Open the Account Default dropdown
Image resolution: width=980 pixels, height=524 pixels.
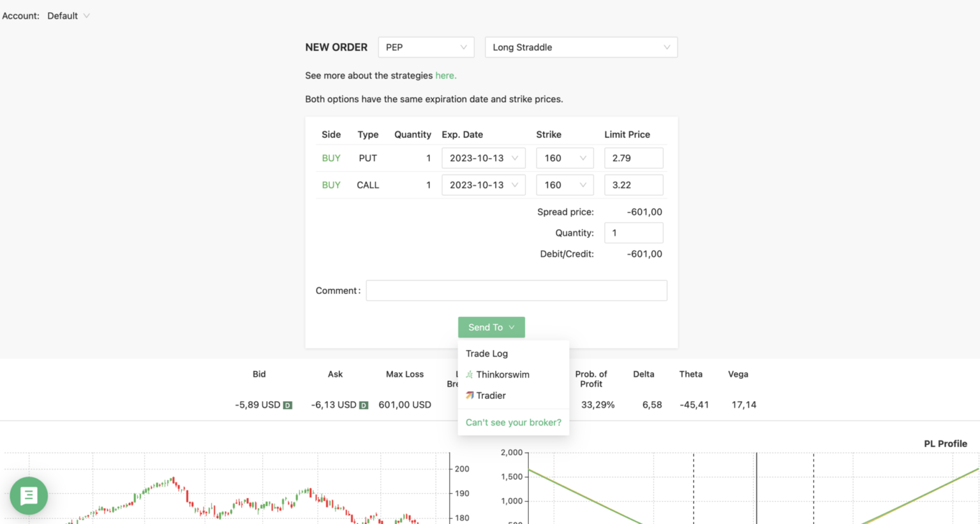[68, 16]
